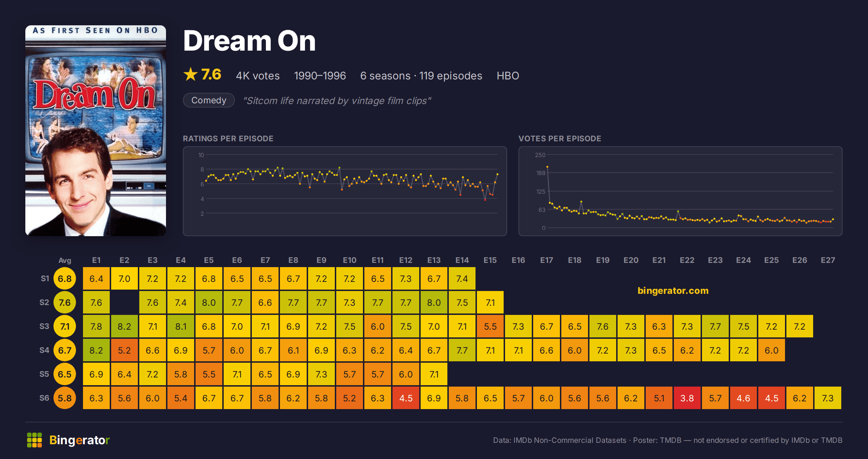The width and height of the screenshot is (868, 459).
Task: Click the Votes Per Episode chart
Action: click(x=680, y=191)
